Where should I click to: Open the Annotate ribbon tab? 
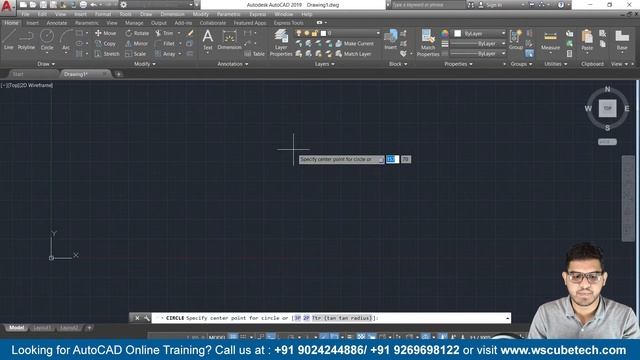[56, 23]
